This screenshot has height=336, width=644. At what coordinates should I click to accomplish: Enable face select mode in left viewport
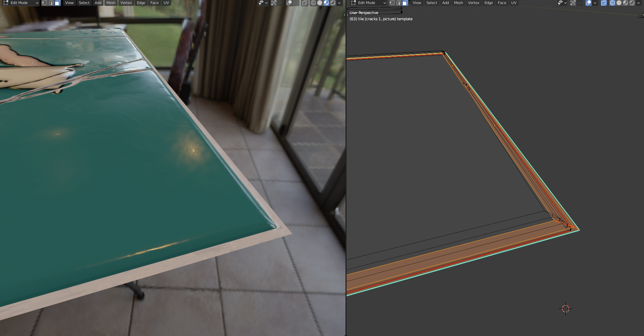(58, 3)
